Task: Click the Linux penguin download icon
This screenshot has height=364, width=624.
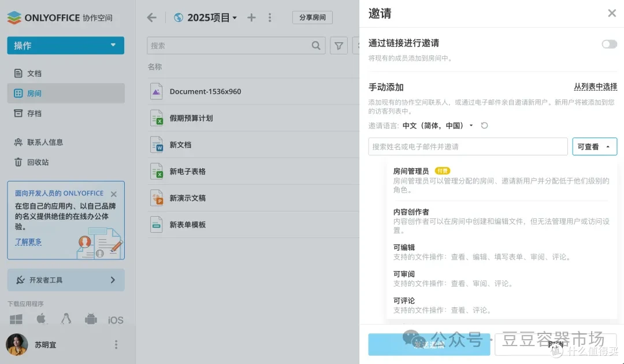Action: click(x=66, y=319)
